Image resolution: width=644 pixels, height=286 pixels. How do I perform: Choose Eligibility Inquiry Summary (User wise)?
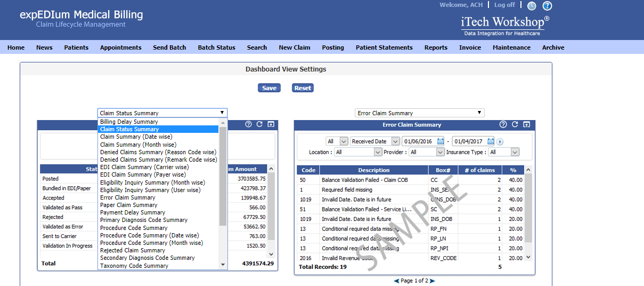click(x=158, y=190)
